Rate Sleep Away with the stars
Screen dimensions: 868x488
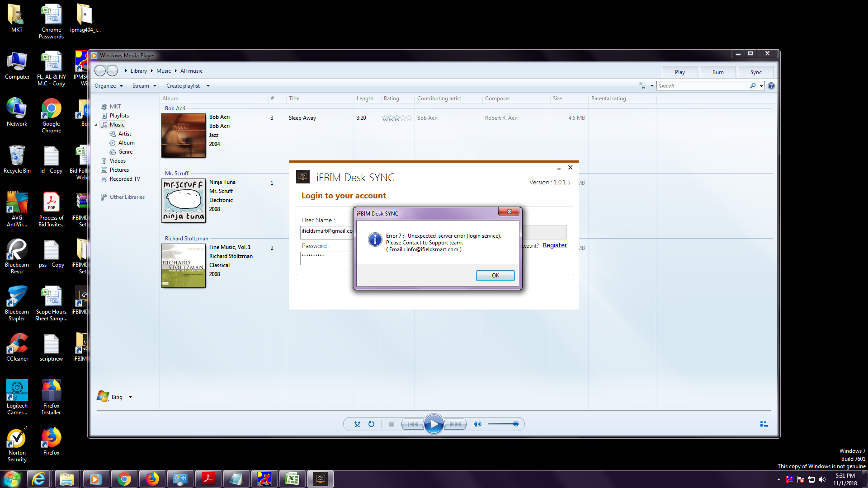pyautogui.click(x=397, y=118)
